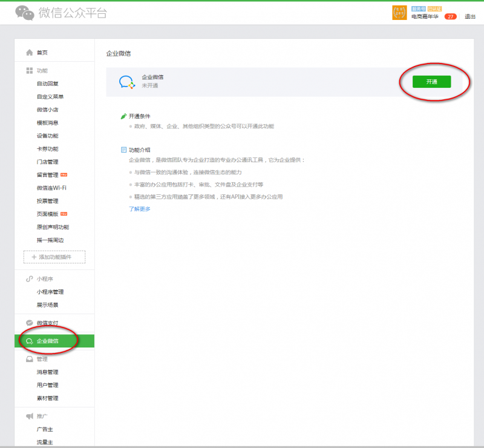This screenshot has width=484, height=448.
Task: Open 投票管理 menu item
Action: coord(48,201)
